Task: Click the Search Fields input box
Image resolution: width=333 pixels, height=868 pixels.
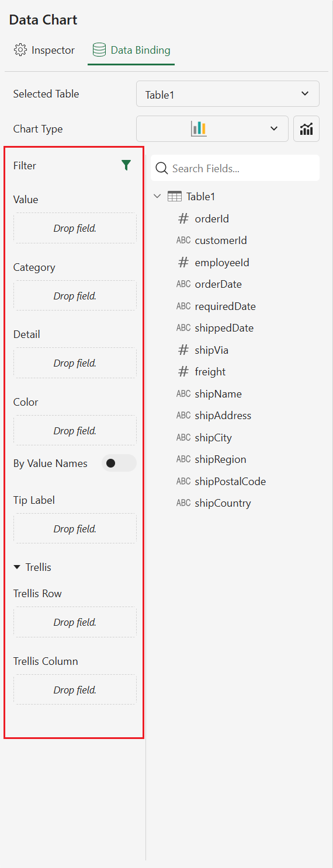Action: click(x=235, y=169)
